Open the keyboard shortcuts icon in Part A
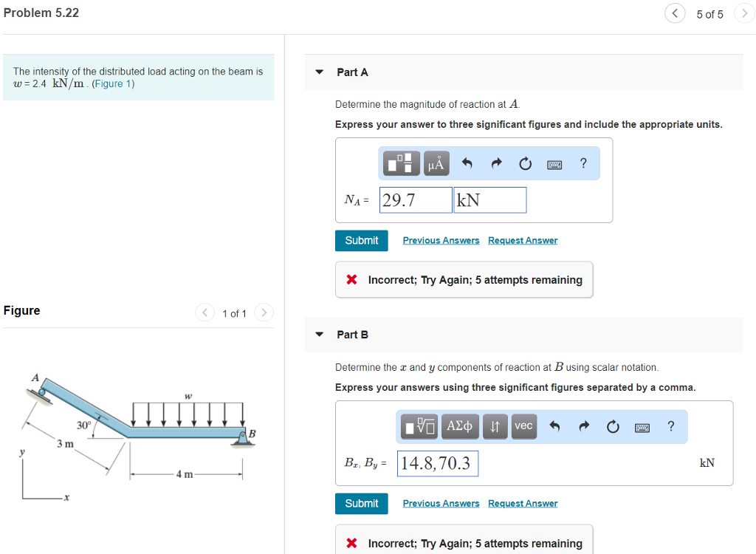Image resolution: width=756 pixels, height=554 pixels. (x=554, y=163)
